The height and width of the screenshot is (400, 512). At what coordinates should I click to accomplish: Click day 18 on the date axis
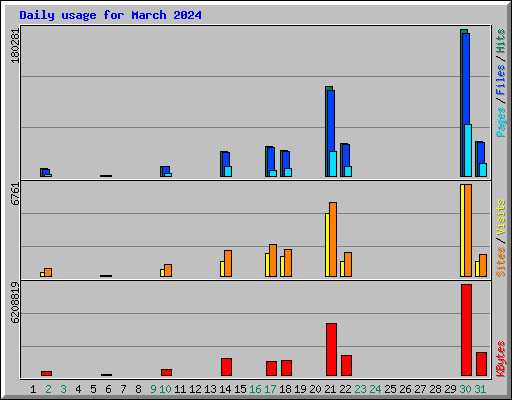(285, 389)
